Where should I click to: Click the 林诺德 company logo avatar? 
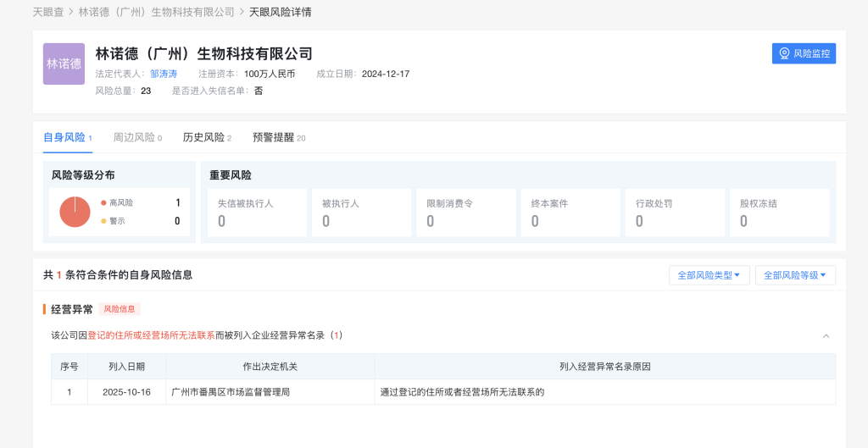tap(64, 64)
